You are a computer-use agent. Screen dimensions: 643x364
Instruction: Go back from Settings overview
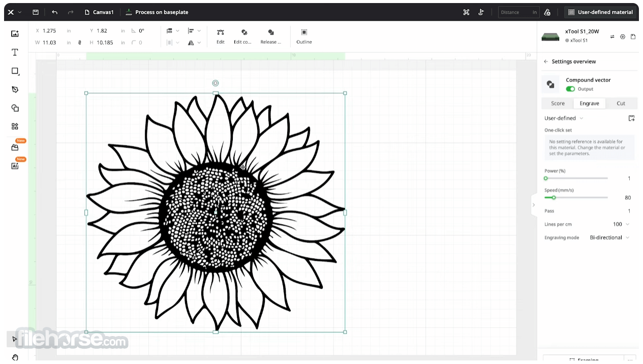546,62
